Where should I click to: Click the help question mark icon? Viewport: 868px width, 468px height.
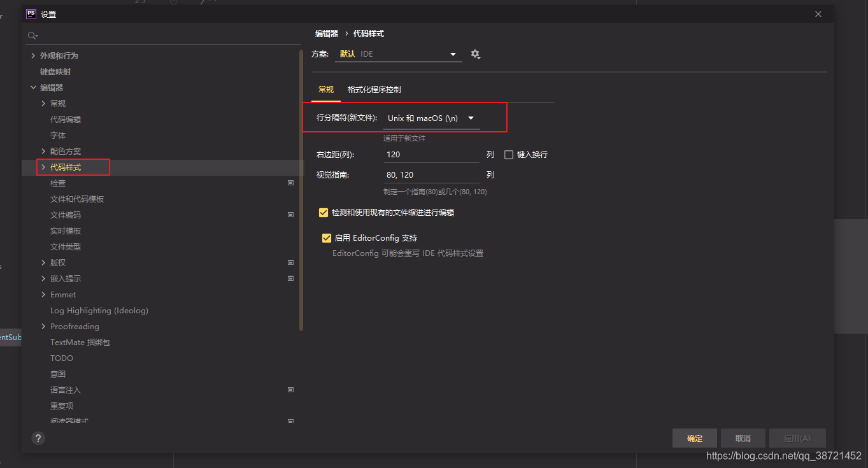[38, 438]
